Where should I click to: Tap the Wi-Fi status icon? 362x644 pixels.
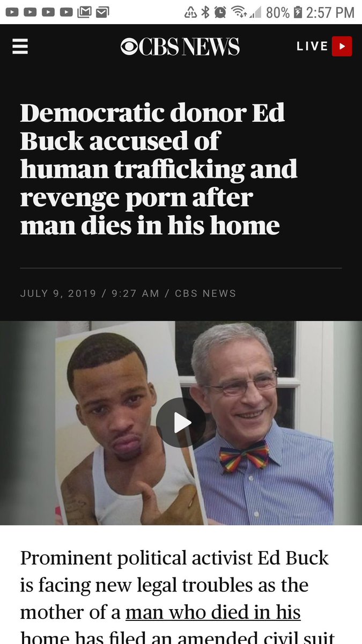point(237,12)
